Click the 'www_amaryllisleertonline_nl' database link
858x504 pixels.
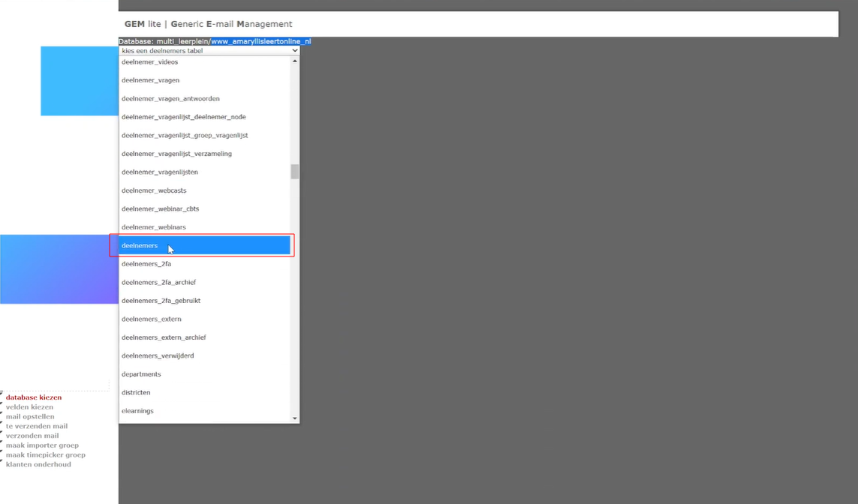click(260, 42)
